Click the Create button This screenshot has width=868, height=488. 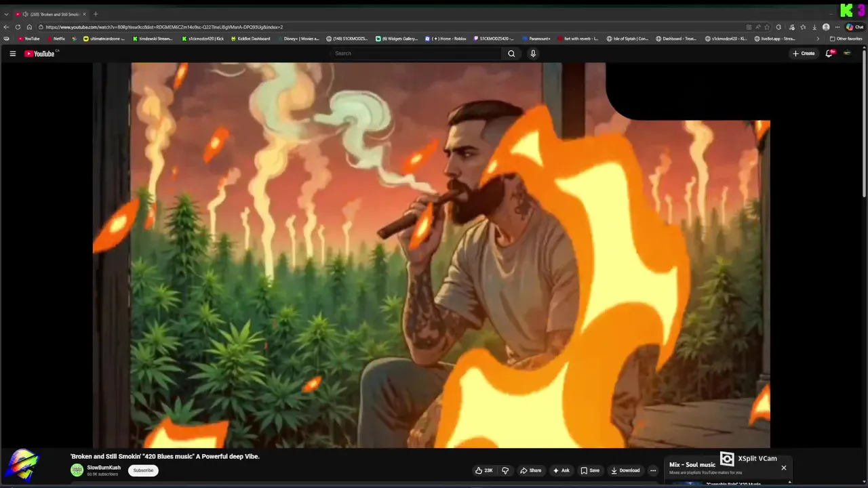pyautogui.click(x=804, y=54)
